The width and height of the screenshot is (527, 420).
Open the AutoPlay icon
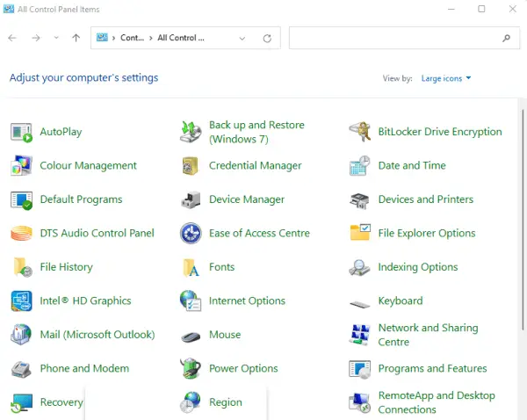click(21, 132)
